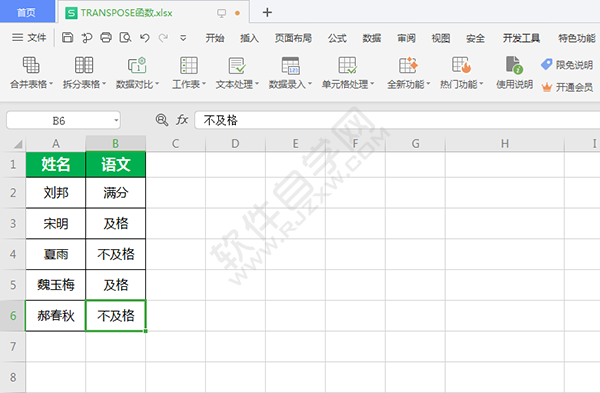This screenshot has height=393, width=600.
Task: Click the fx insert function button
Action: point(182,120)
